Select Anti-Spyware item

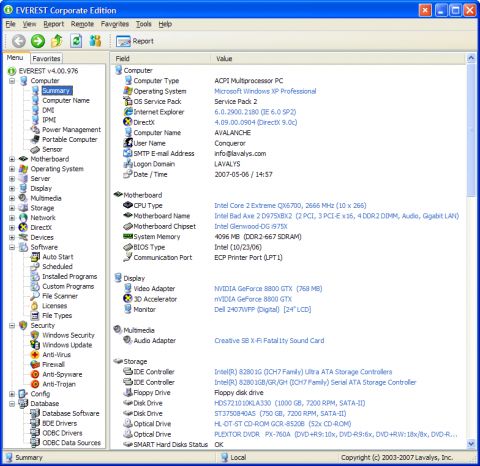click(62, 374)
